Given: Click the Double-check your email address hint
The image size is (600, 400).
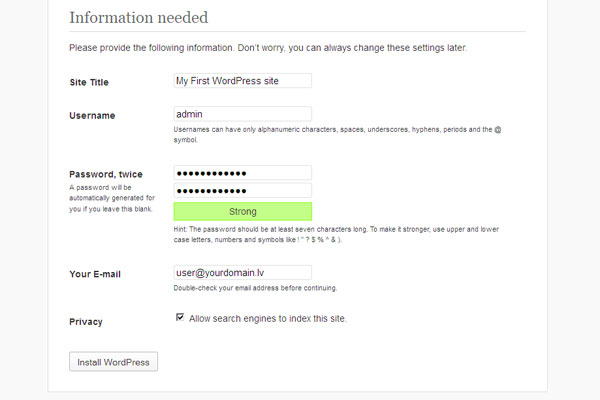Looking at the screenshot, I should click(x=255, y=288).
